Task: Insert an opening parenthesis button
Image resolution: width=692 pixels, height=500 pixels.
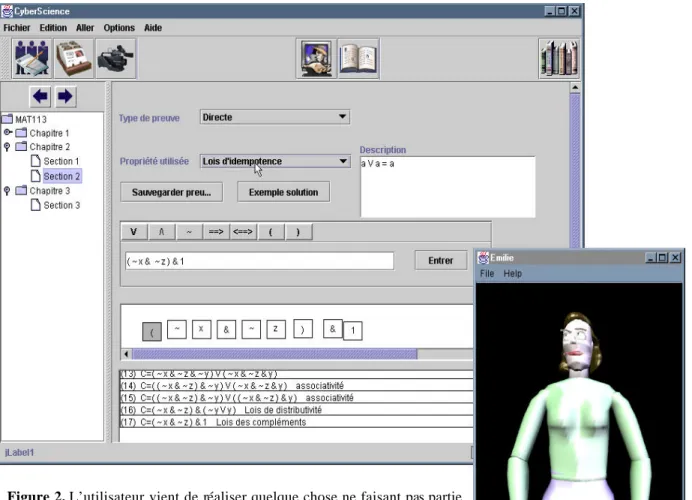Action: (x=271, y=232)
